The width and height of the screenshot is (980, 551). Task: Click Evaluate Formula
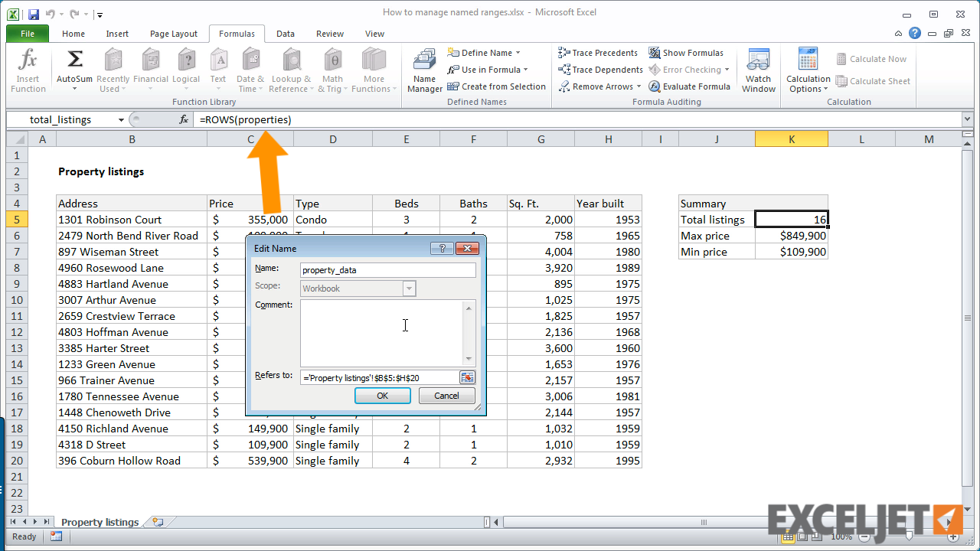689,86
